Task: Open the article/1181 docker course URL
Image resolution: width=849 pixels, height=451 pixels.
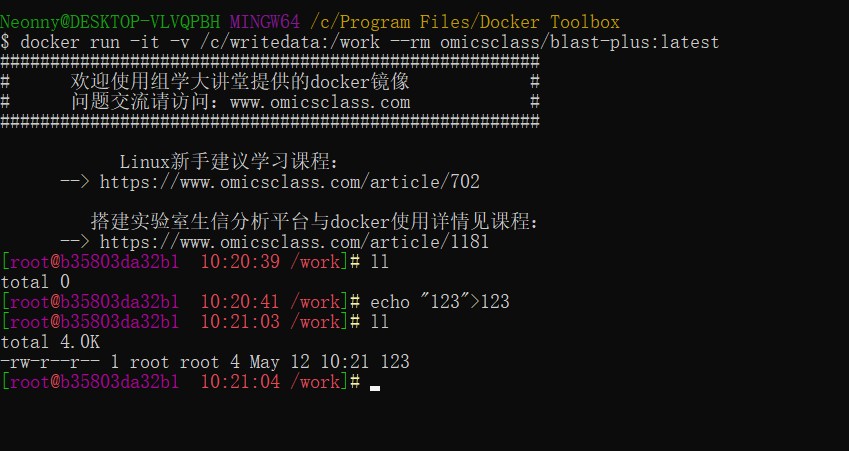Action: tap(295, 241)
